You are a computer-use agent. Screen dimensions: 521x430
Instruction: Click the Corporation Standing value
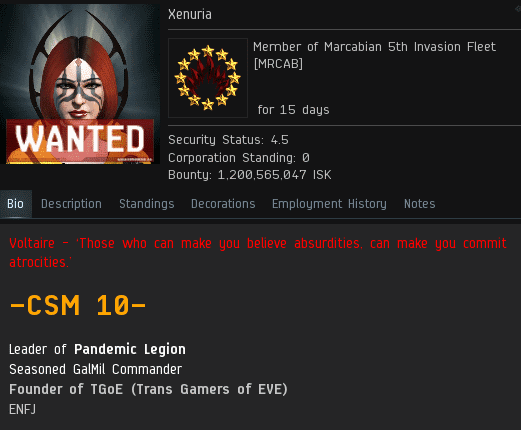click(x=306, y=158)
